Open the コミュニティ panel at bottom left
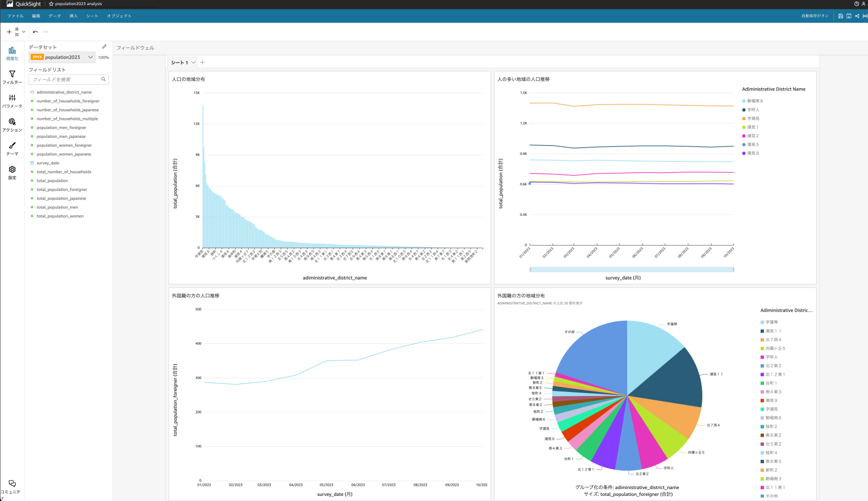This screenshot has width=868, height=501. tap(11, 485)
